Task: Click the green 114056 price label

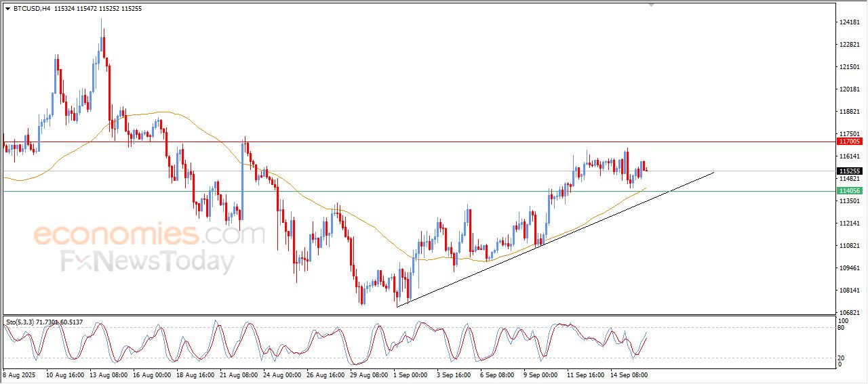Action: (850, 192)
